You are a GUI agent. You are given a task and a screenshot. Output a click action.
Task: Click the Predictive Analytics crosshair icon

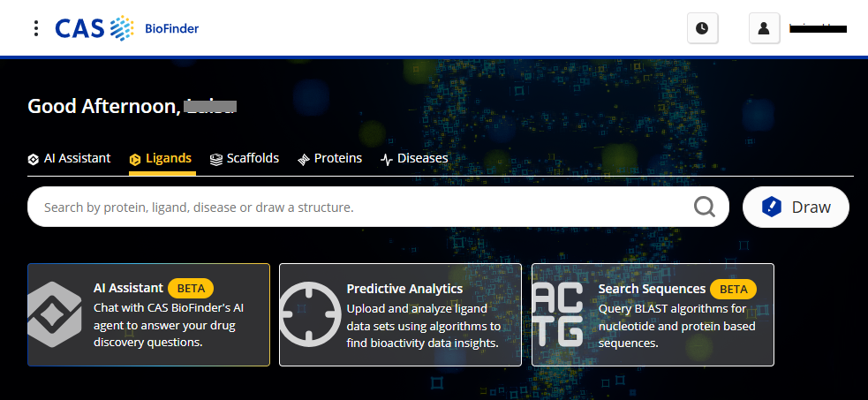click(310, 314)
